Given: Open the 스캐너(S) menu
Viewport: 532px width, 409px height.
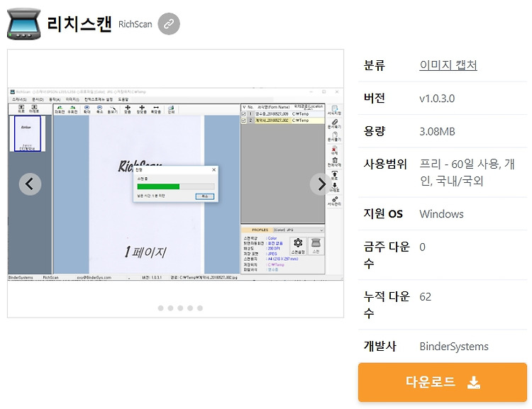Looking at the screenshot, I should coord(19,99).
